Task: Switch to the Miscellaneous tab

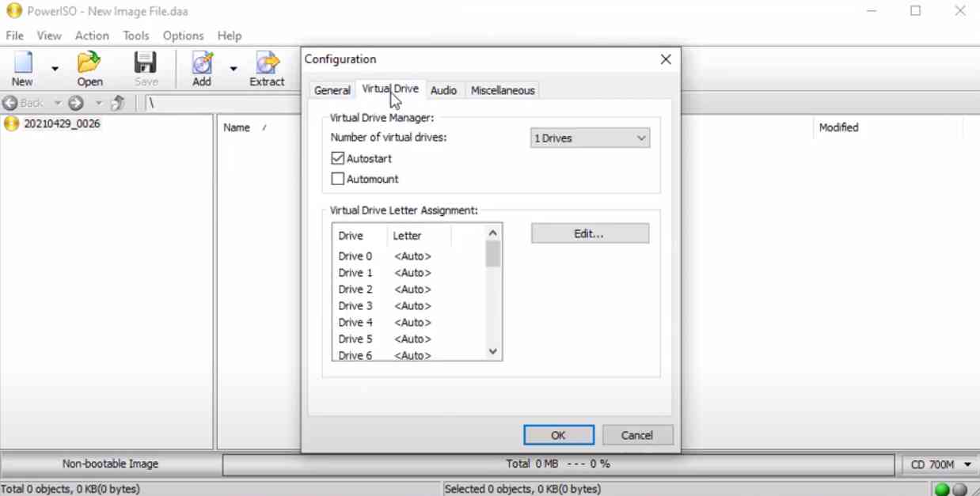Action: point(503,90)
